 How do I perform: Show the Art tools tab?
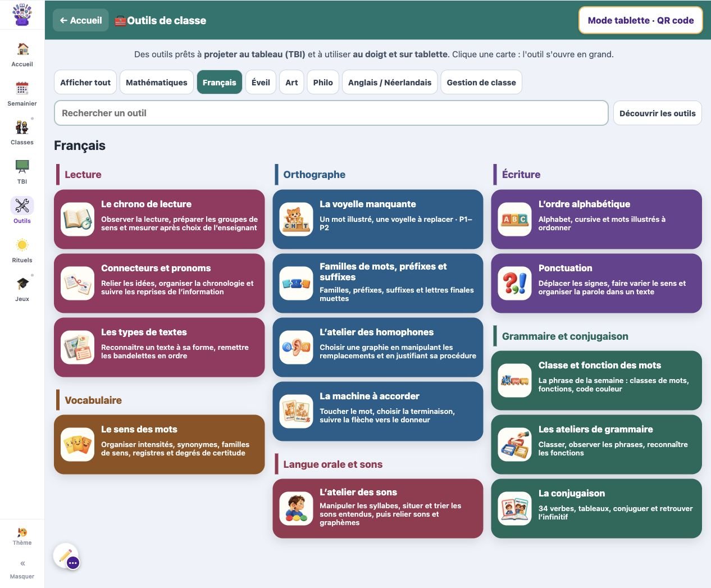tap(291, 82)
